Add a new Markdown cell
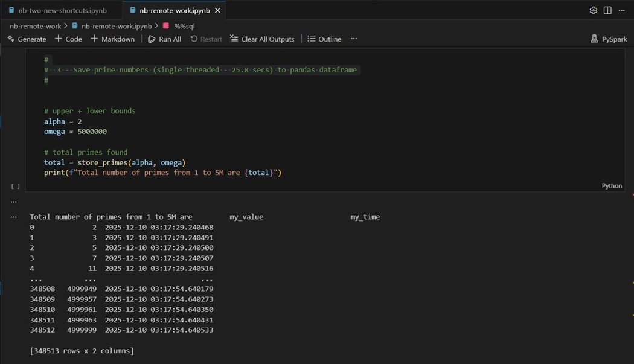634x364 pixels. 112,39
